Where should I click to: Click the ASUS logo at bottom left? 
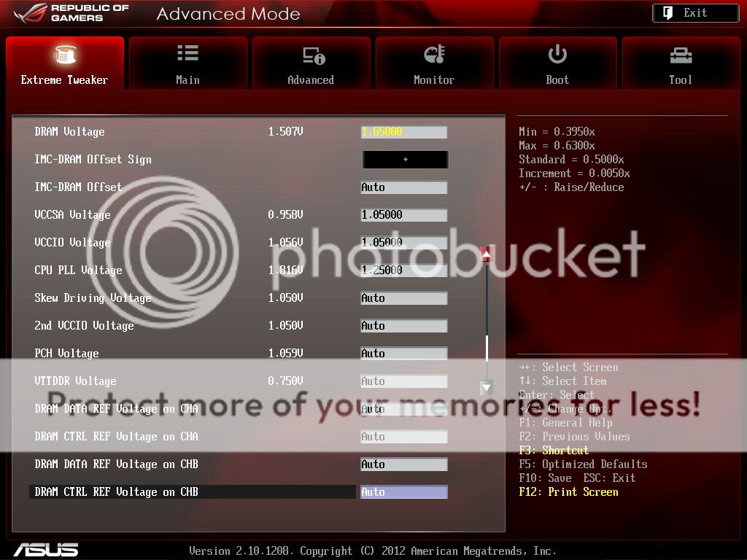pyautogui.click(x=44, y=550)
